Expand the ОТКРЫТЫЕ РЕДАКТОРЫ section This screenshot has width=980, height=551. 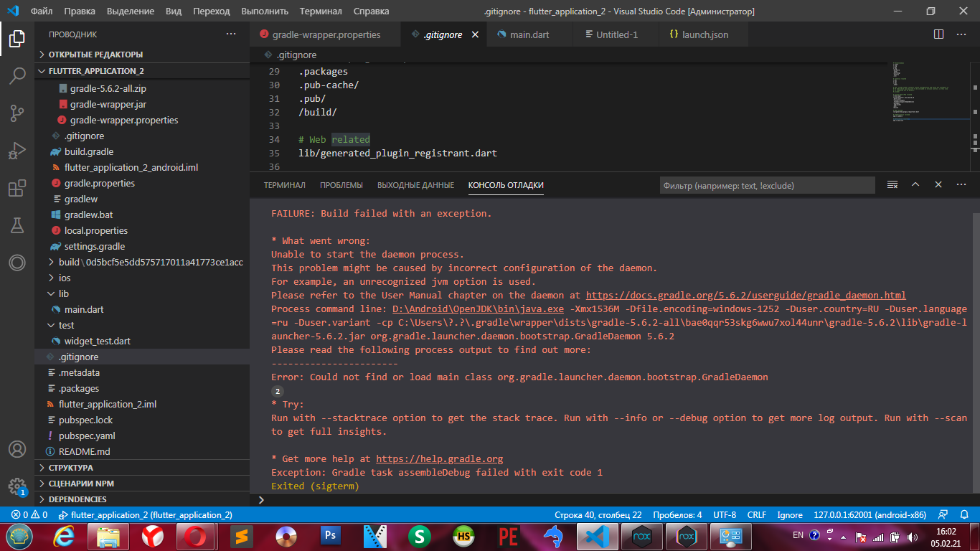(142, 55)
